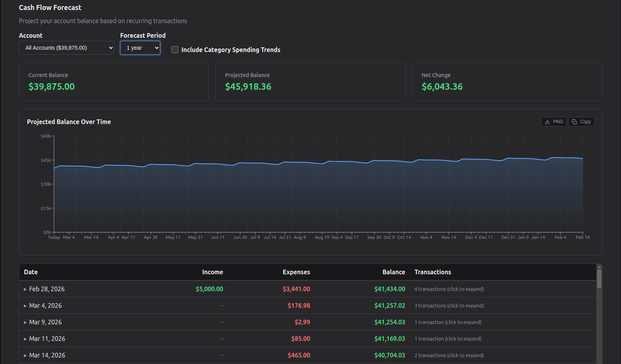Click the 2 transactions link for Mar 14
This screenshot has height=364, width=621.
(x=449, y=355)
